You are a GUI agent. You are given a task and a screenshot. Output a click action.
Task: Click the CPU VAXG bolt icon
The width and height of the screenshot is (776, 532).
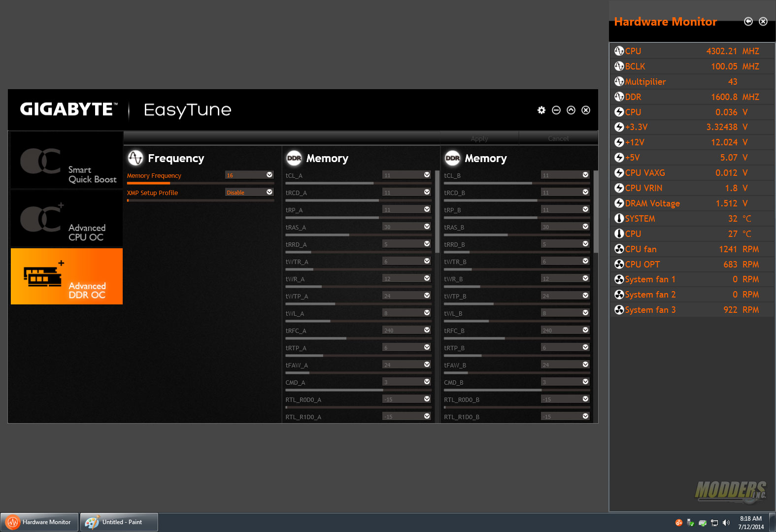619,173
